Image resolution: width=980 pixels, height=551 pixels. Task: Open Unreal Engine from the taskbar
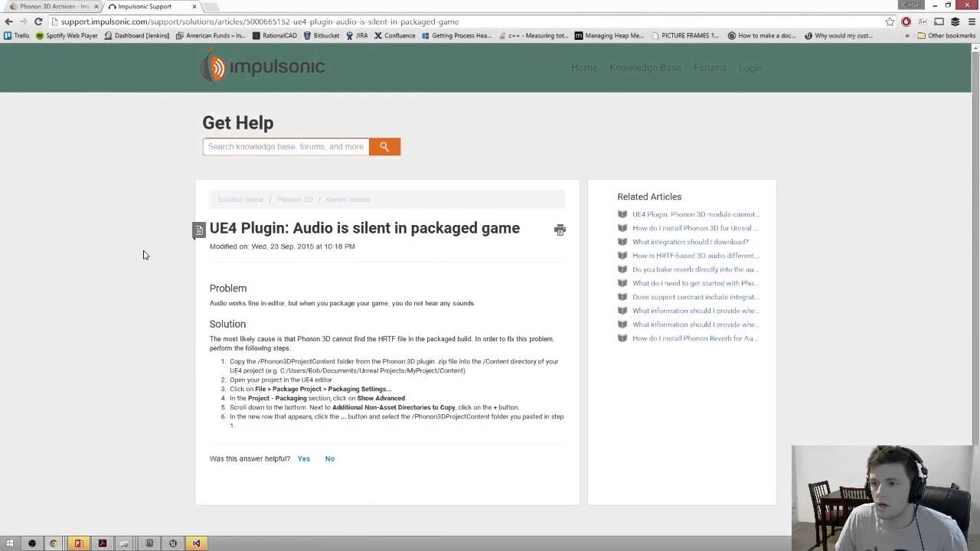click(x=173, y=543)
